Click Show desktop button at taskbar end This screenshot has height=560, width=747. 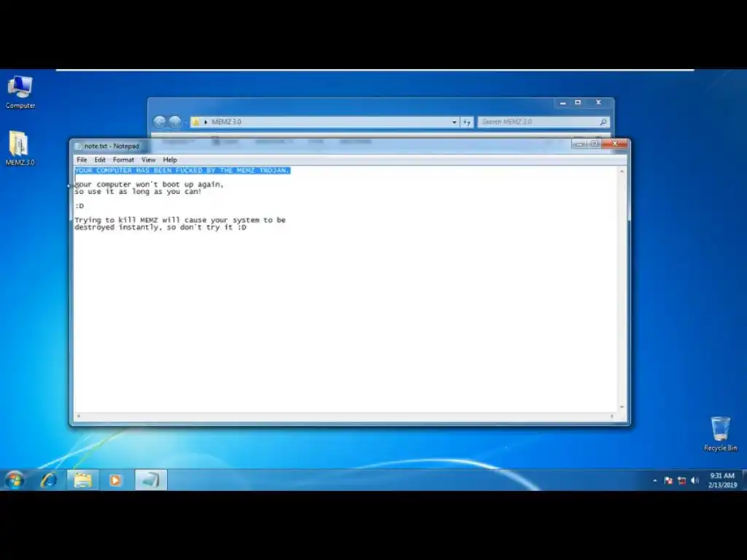(x=744, y=480)
